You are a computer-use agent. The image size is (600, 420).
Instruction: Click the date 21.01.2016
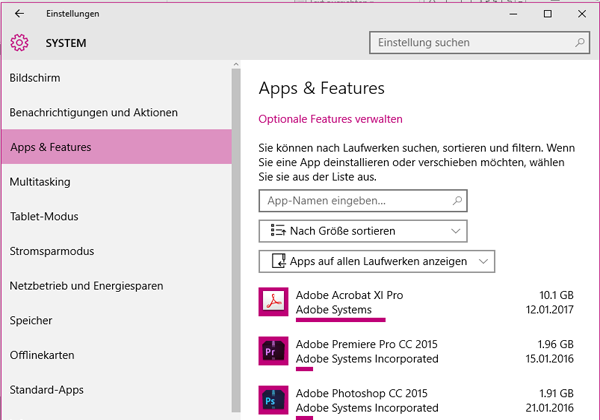[549, 408]
